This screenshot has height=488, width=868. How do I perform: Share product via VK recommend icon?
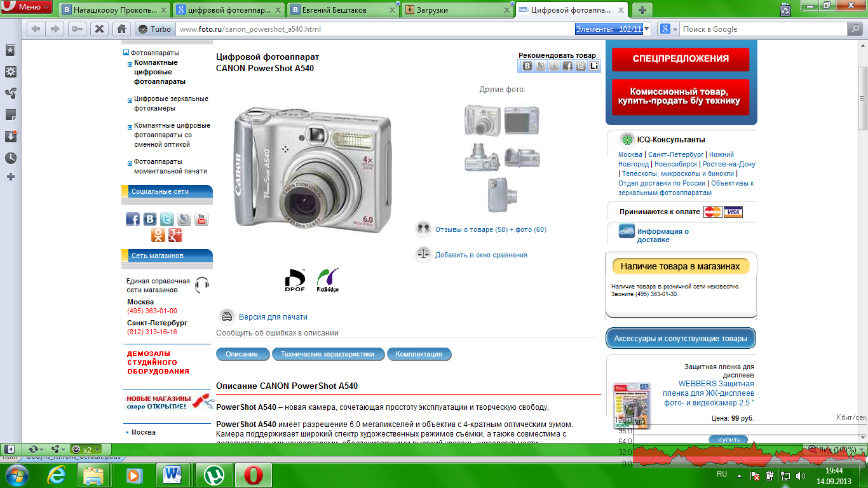(x=527, y=66)
